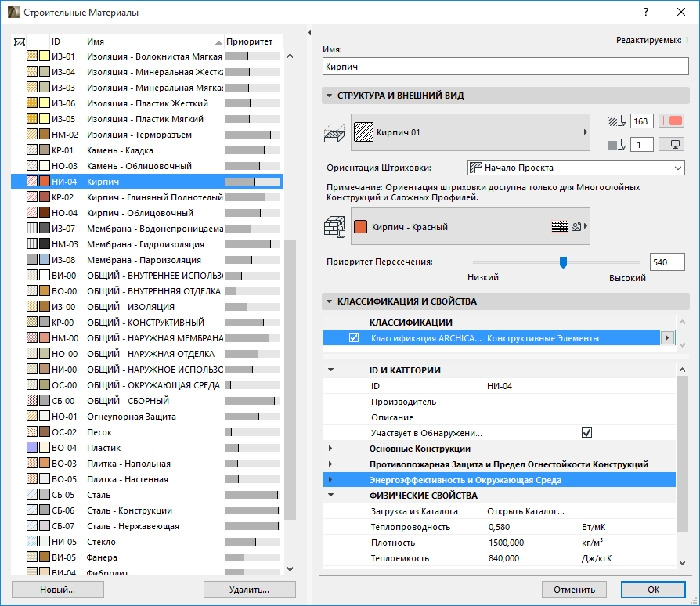
Task: Toggle the Классификация ARCHICAD checkbox
Action: coord(354,337)
